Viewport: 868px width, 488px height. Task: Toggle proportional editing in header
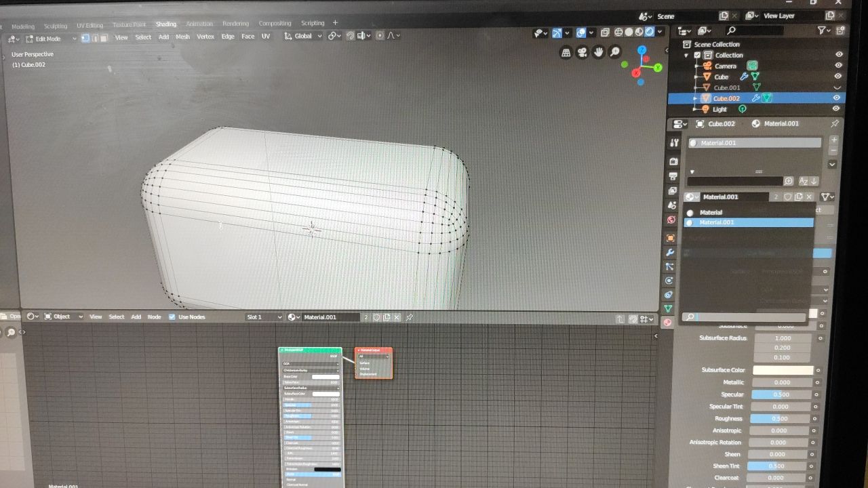pos(380,36)
